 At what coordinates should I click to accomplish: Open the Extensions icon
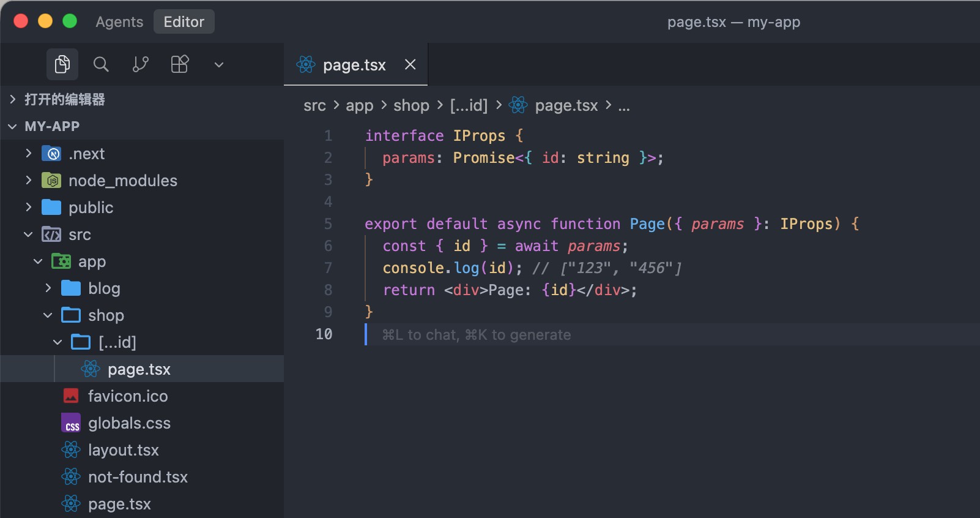(180, 64)
